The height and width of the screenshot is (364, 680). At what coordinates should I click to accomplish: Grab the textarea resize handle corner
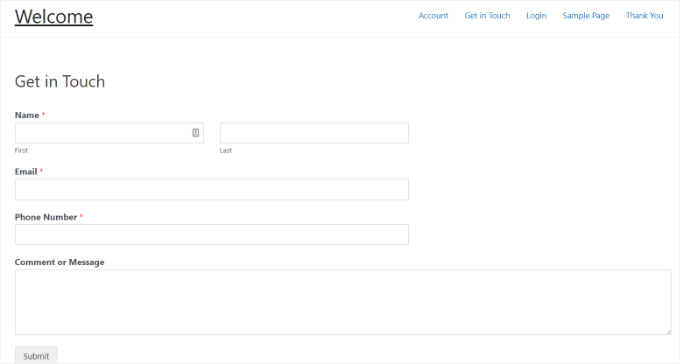click(668, 331)
